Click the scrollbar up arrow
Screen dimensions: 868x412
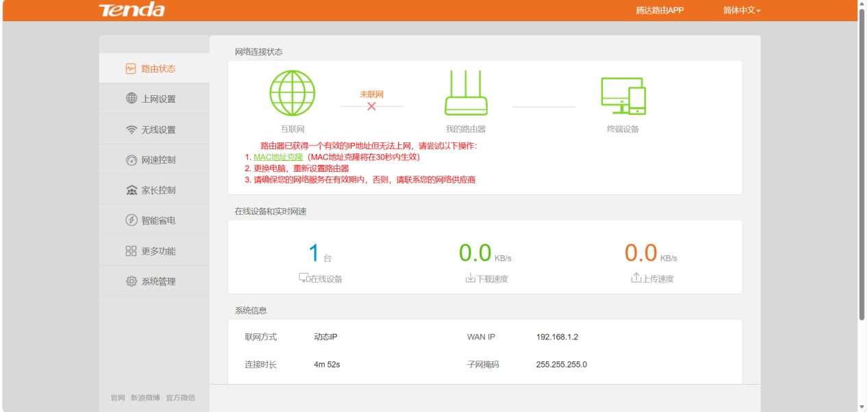click(x=862, y=4)
